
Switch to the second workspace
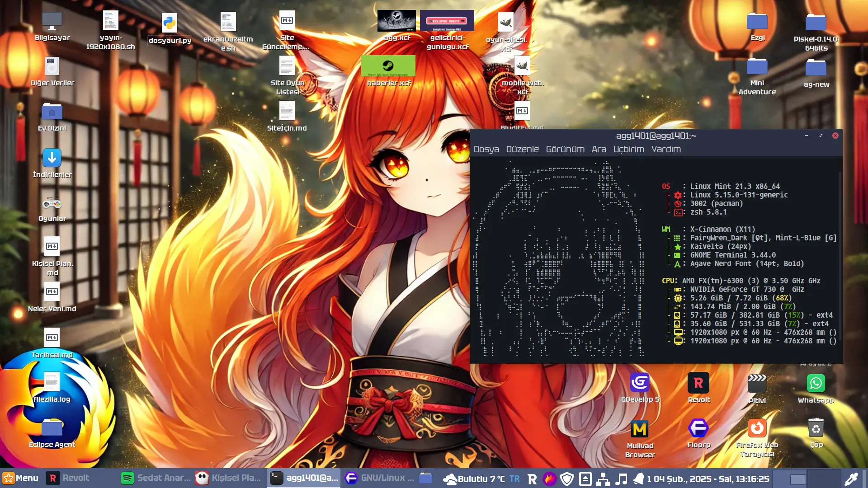[824, 479]
